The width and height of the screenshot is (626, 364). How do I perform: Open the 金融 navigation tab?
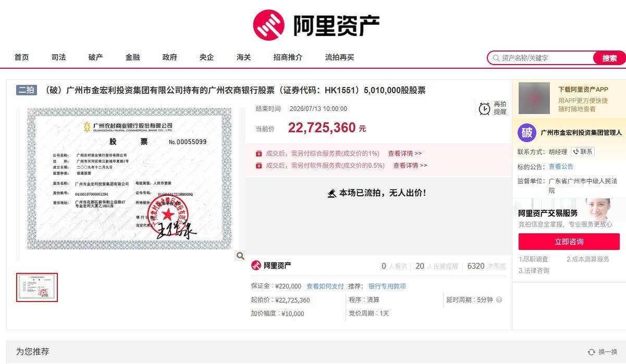point(133,57)
